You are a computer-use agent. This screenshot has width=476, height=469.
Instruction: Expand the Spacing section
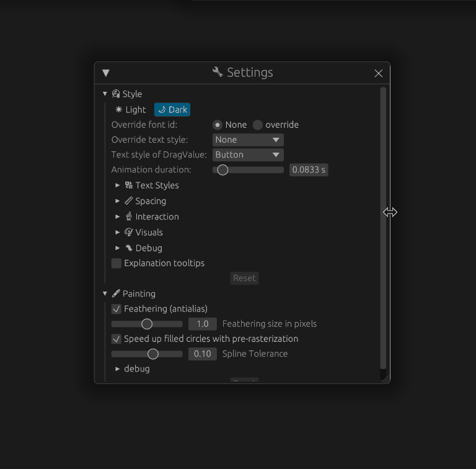tap(118, 201)
